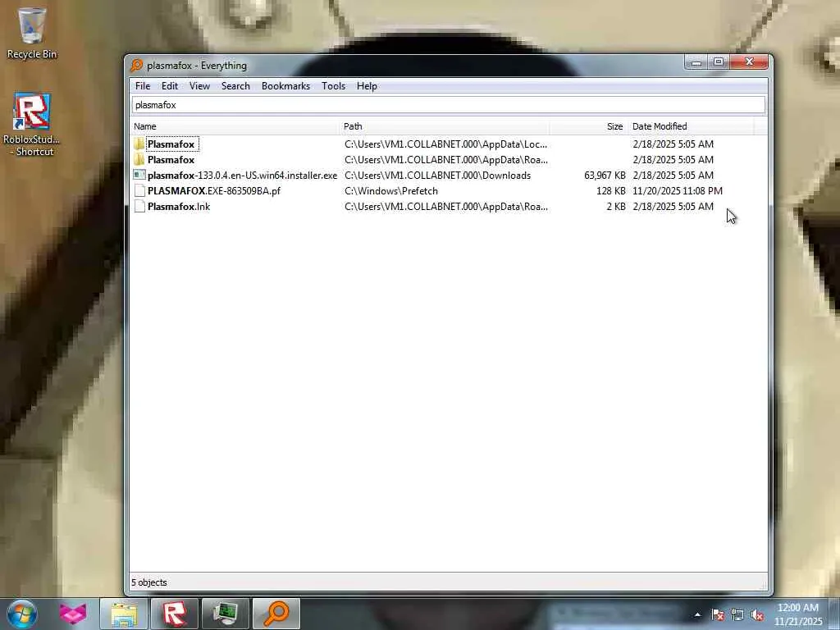Select Plasmafox.lnk file name
This screenshot has width=840, height=630.
[178, 206]
